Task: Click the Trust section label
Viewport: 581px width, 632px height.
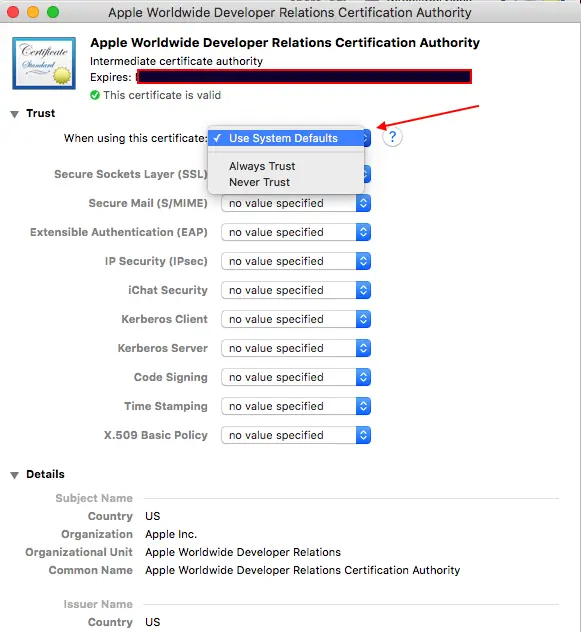Action: point(40,113)
